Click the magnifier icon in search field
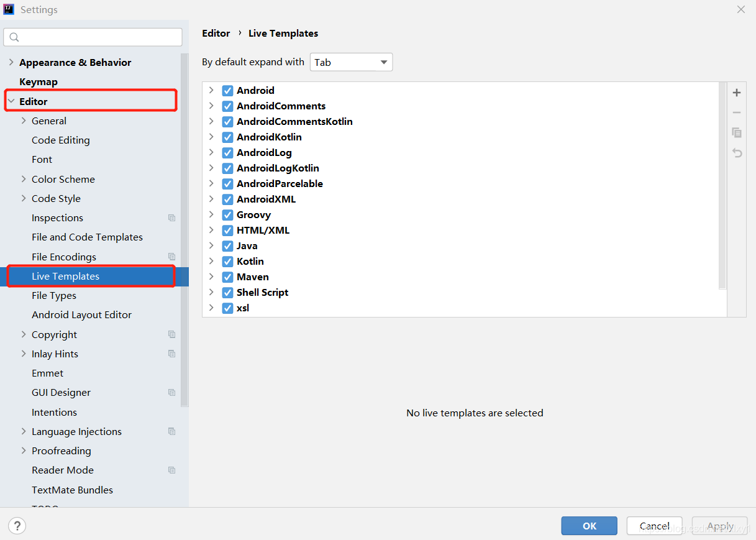The width and height of the screenshot is (756, 540). [14, 37]
